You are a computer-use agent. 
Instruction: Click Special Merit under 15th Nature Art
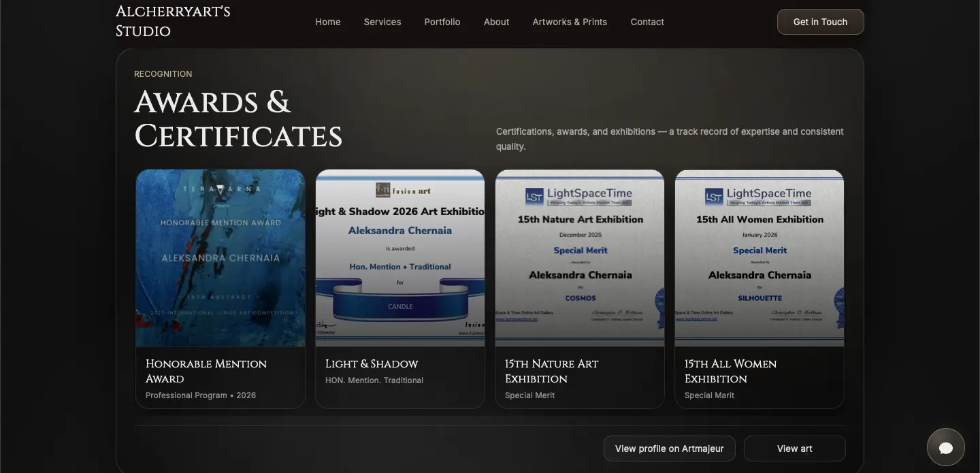coord(529,395)
